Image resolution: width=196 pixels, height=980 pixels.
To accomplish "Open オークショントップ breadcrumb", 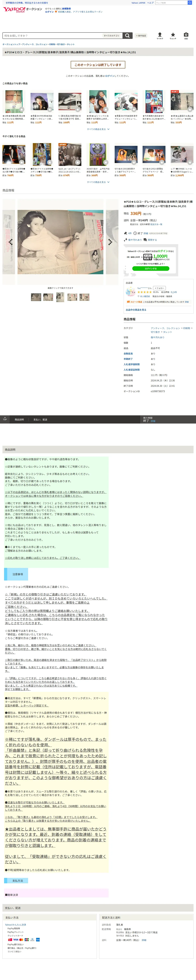I will [11, 45].
